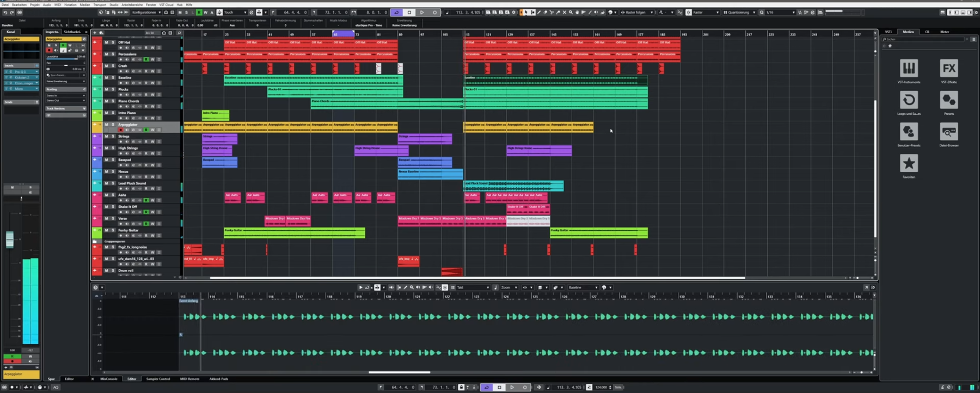Image resolution: width=980 pixels, height=393 pixels.
Task: Mute the Off Hat track
Action: (107, 42)
